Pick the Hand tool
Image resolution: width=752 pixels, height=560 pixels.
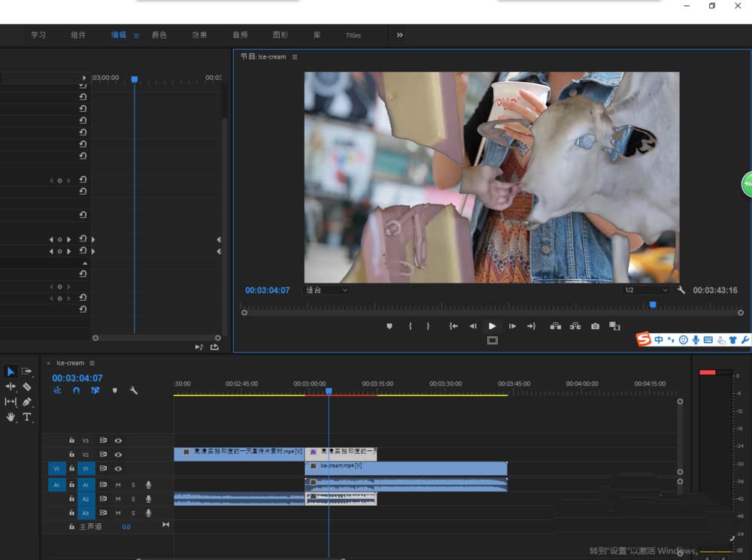[x=11, y=416]
